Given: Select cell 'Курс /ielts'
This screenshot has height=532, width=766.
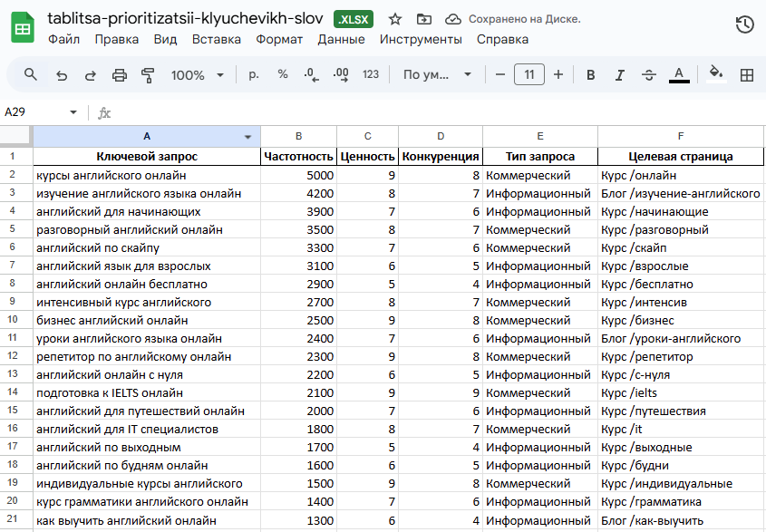Looking at the screenshot, I should click(681, 392).
